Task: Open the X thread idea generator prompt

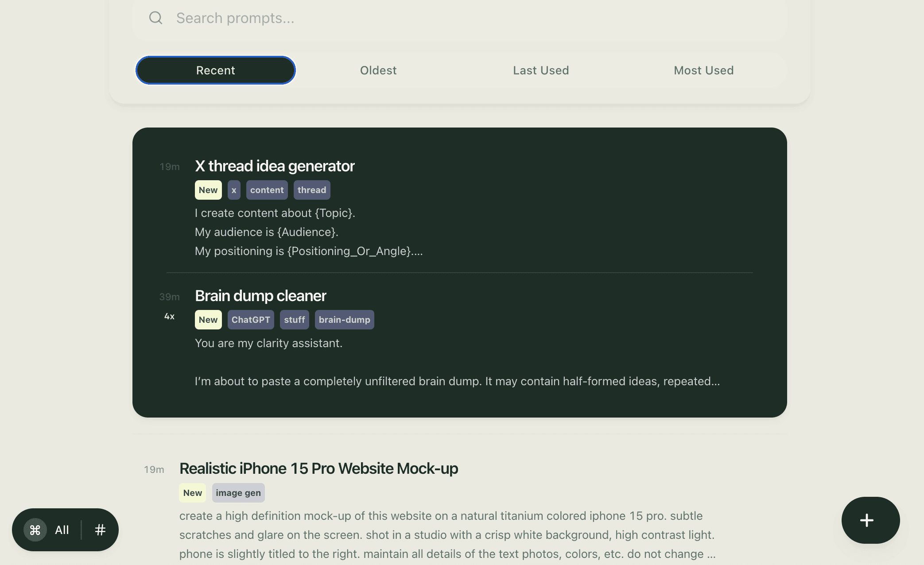Action: click(x=275, y=166)
